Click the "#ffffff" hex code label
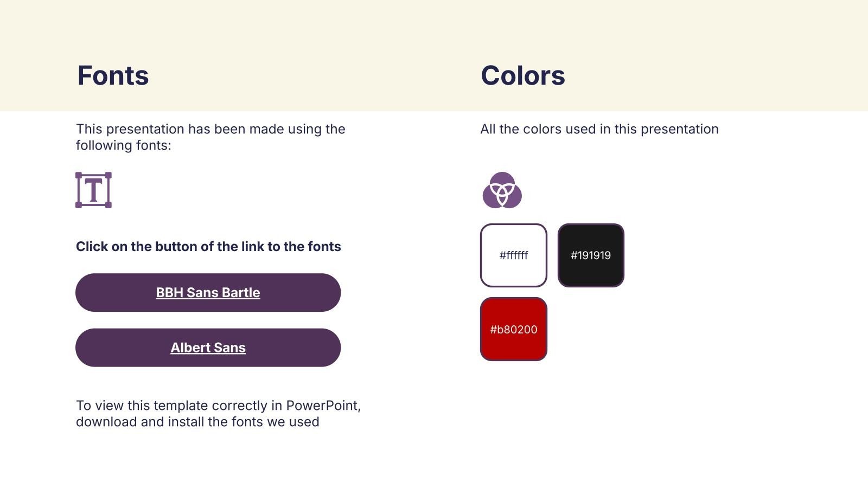Image resolution: width=868 pixels, height=488 pixels. 513,255
